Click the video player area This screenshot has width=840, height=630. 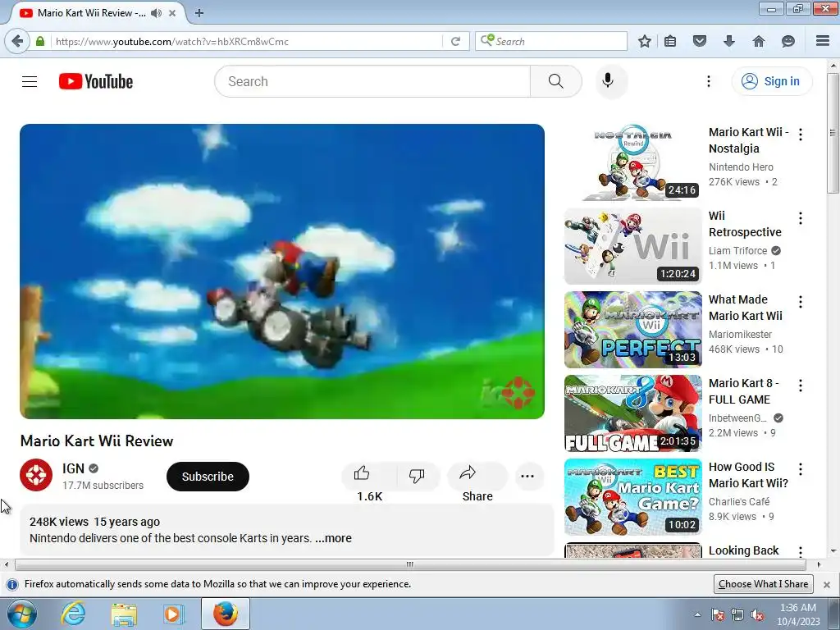282,271
